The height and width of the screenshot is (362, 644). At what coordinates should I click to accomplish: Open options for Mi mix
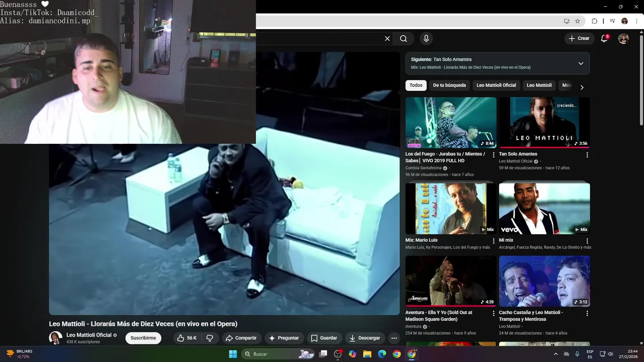point(587,241)
